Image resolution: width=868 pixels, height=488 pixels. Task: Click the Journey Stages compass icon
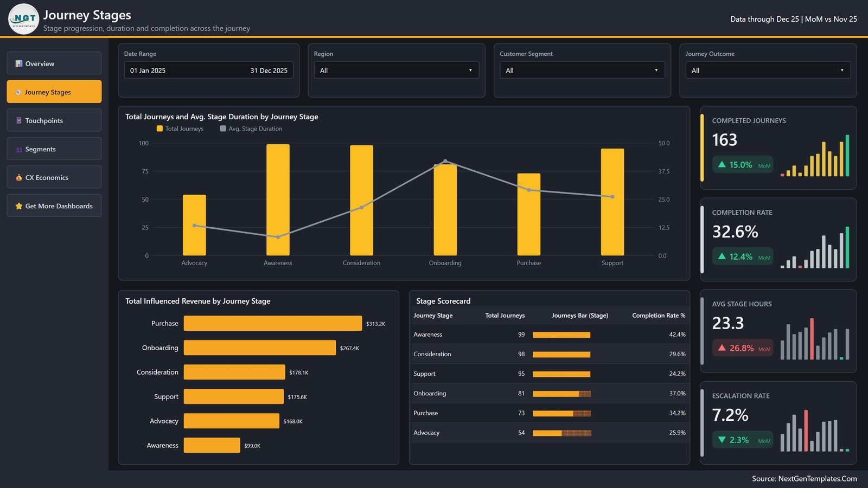tap(18, 92)
